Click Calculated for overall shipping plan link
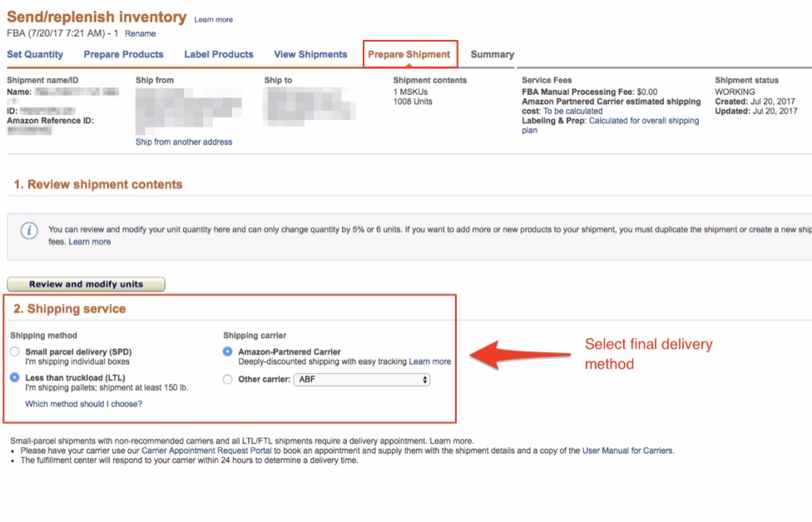 (610, 126)
